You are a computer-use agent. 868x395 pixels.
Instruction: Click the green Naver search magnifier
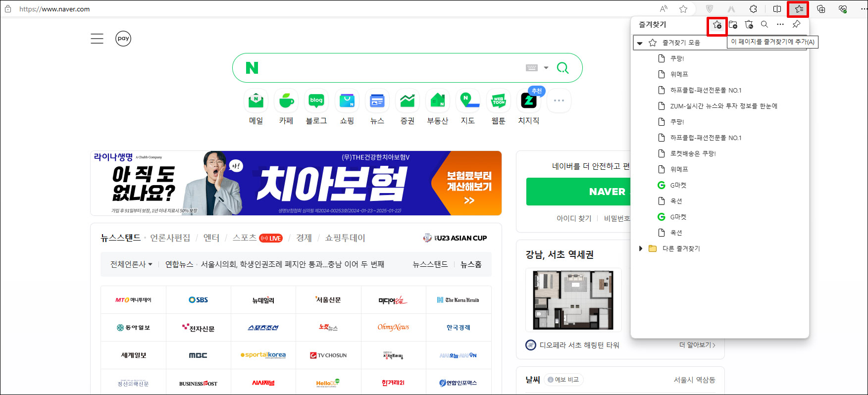click(563, 68)
